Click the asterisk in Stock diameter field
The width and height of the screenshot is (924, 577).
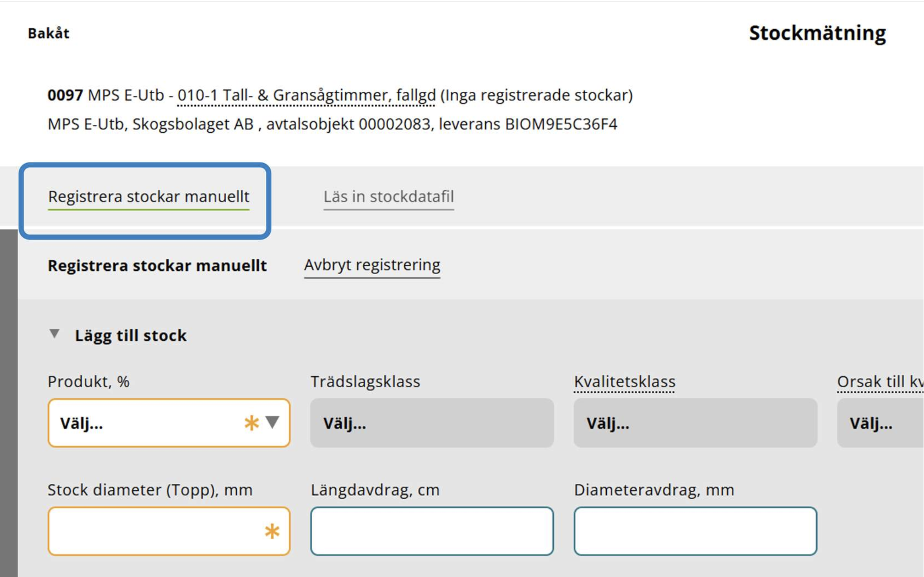pos(272,531)
